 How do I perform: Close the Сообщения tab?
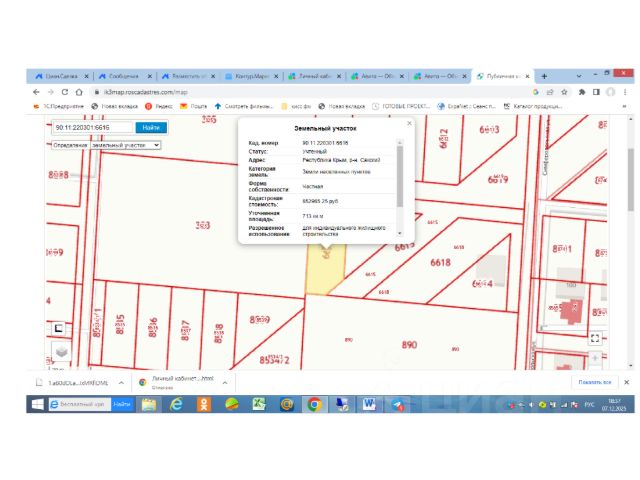149,76
